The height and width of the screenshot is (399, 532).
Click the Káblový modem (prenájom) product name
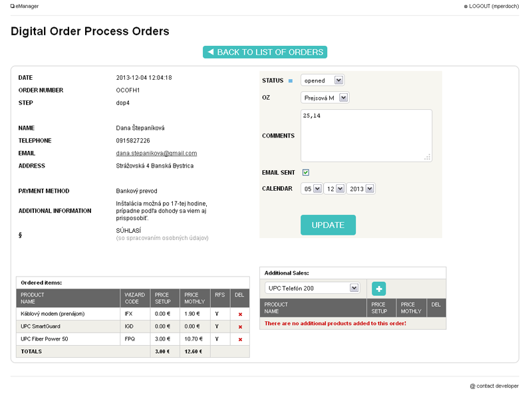[53, 314]
